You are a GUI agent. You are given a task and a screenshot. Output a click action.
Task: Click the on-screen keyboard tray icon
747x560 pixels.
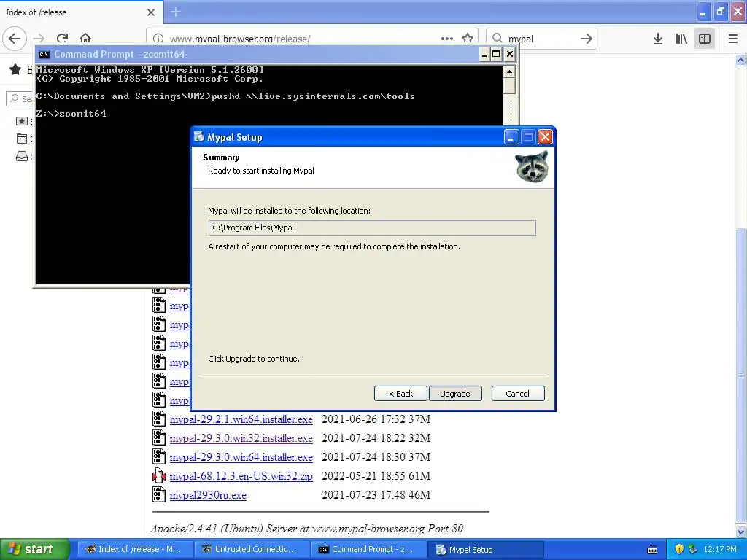click(652, 550)
